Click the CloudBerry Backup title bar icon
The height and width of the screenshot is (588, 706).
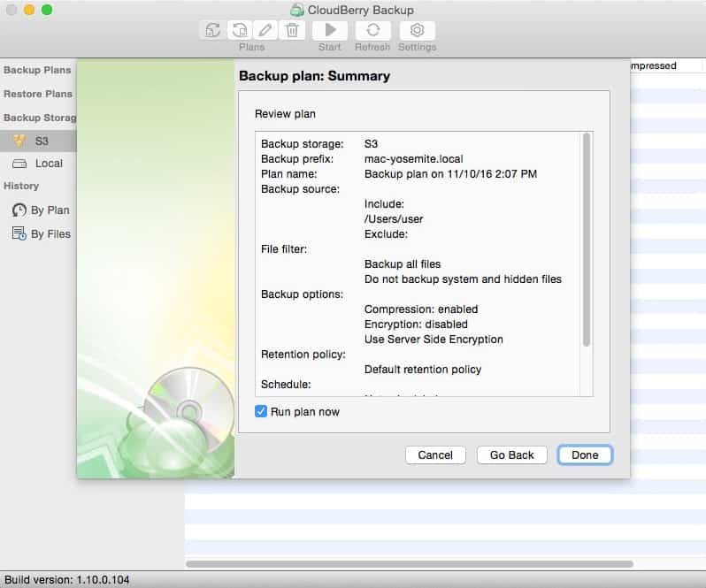pos(296,10)
